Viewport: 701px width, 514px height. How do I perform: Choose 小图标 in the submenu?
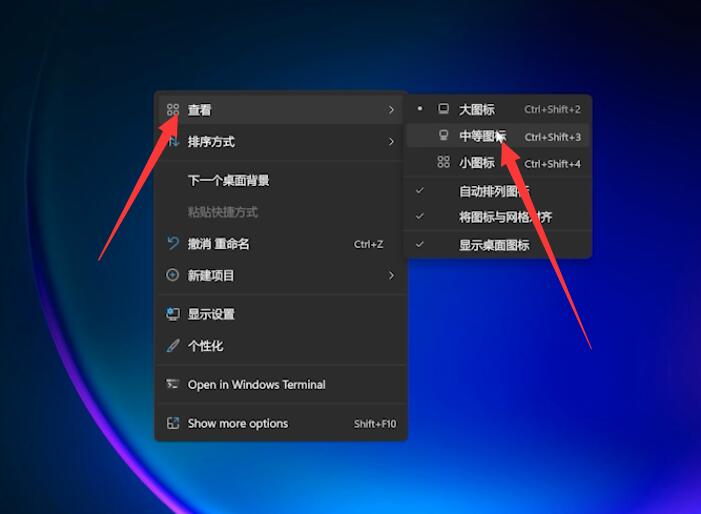(x=498, y=163)
